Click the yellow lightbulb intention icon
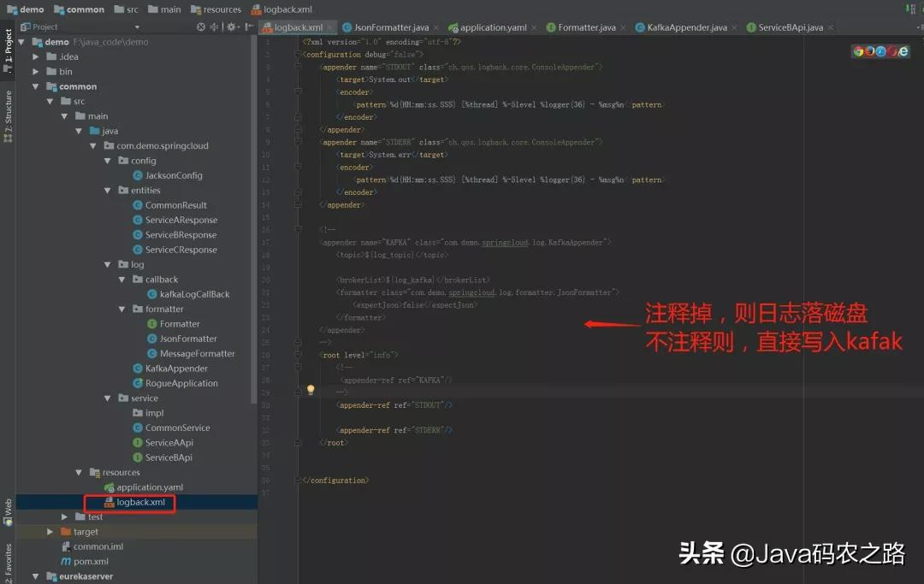Image resolution: width=924 pixels, height=584 pixels. click(311, 390)
